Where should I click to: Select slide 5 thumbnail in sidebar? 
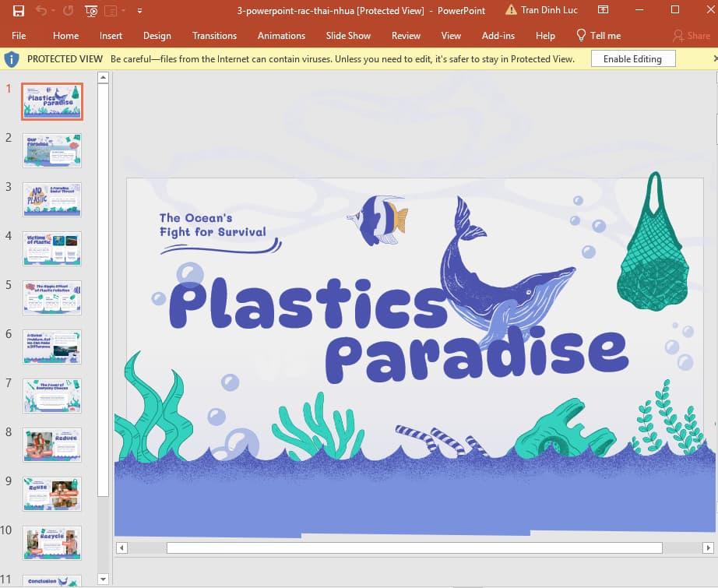tap(51, 297)
